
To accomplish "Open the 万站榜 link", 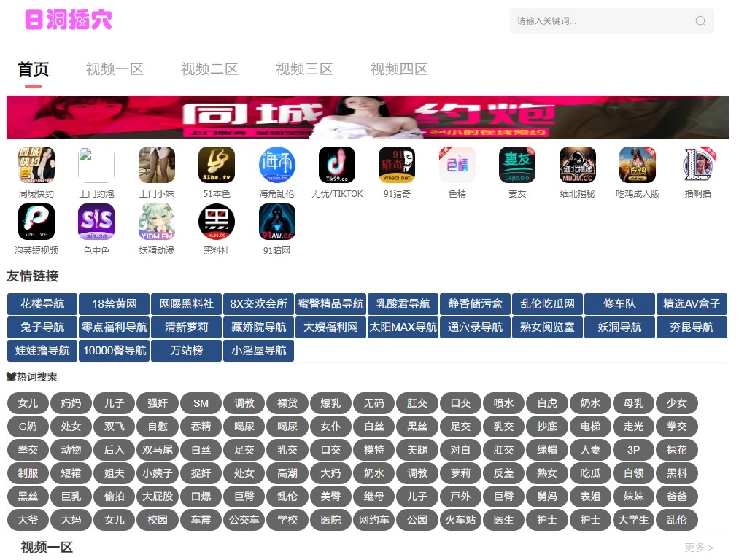I will (187, 351).
